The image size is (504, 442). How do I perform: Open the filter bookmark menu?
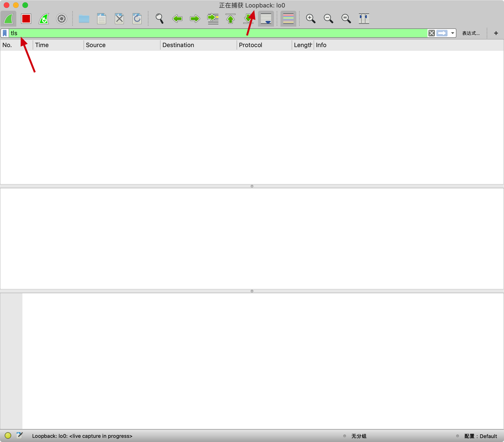(5, 33)
